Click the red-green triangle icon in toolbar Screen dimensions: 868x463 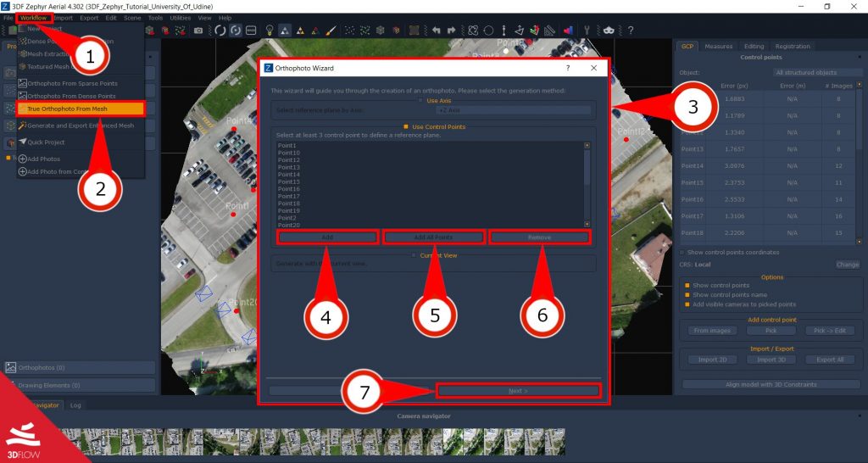(x=315, y=31)
